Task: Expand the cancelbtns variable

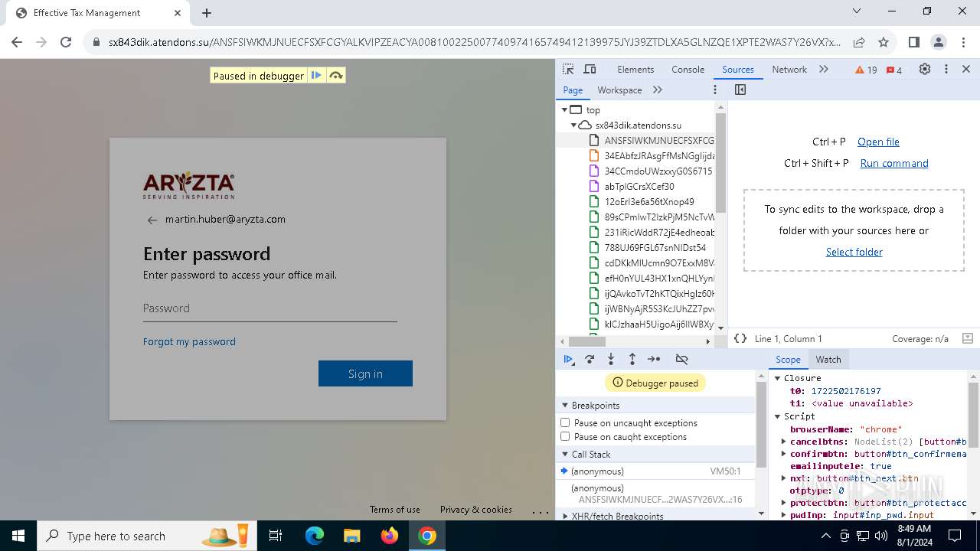Action: click(x=783, y=442)
